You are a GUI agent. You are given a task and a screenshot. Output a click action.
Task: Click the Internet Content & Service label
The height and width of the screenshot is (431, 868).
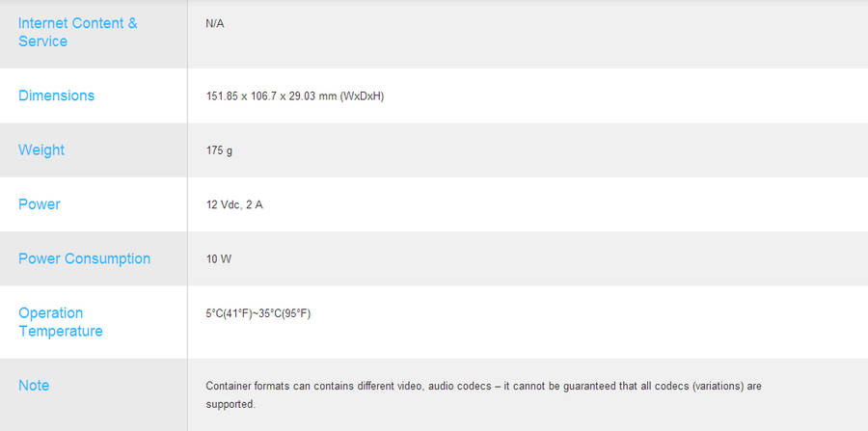coord(77,32)
